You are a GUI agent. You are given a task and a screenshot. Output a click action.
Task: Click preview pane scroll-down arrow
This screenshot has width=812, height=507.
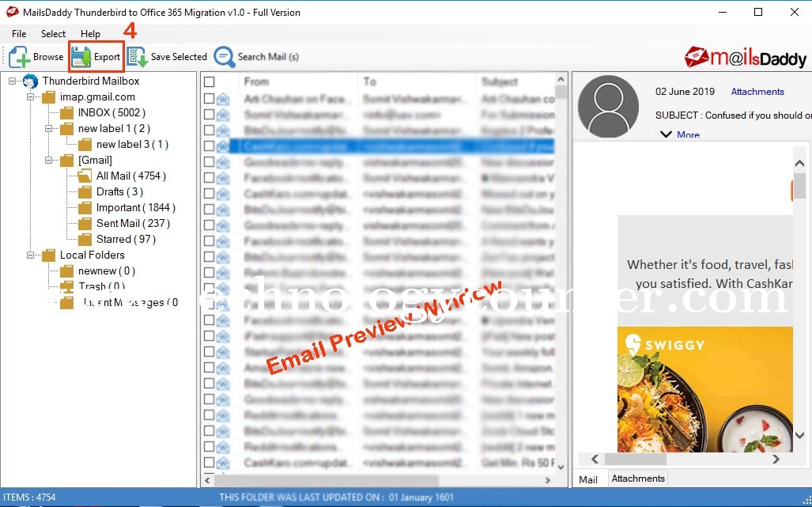799,436
